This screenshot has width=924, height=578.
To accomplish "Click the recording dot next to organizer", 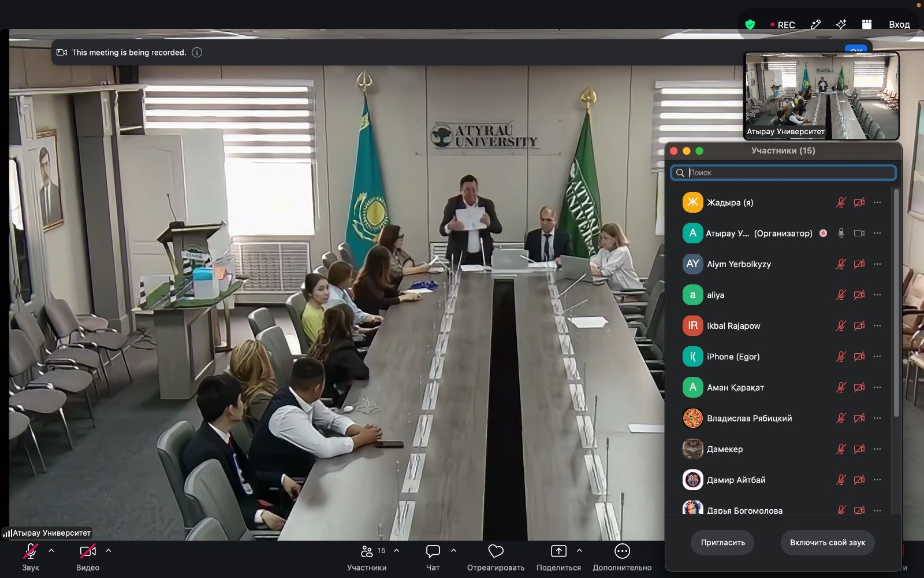I will [823, 234].
